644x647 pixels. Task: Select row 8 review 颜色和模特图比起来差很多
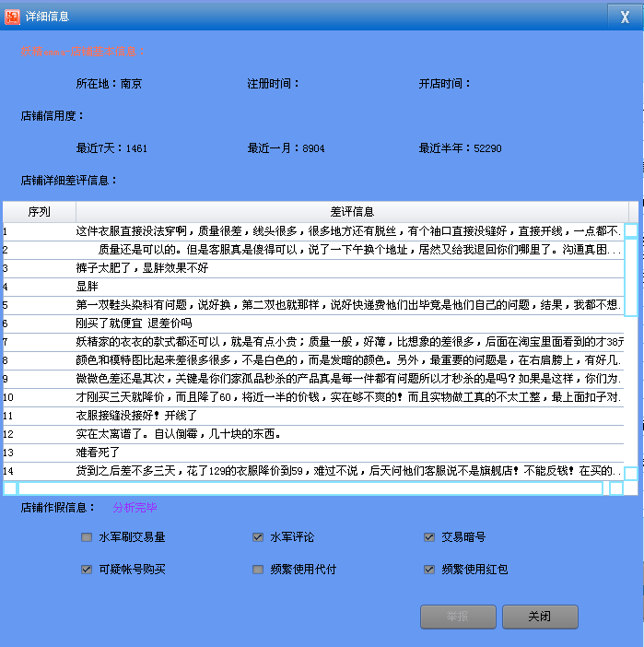pos(313,360)
